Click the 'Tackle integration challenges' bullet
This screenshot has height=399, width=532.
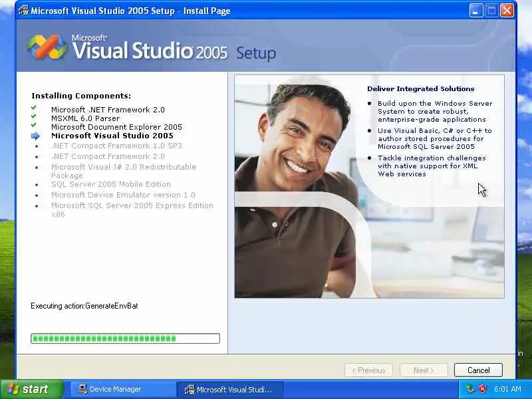[432, 166]
